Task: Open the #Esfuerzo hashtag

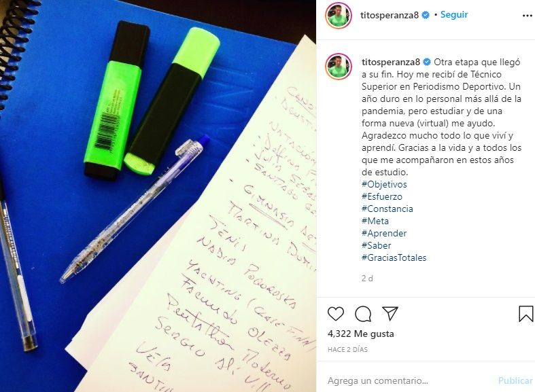Action: [382, 197]
